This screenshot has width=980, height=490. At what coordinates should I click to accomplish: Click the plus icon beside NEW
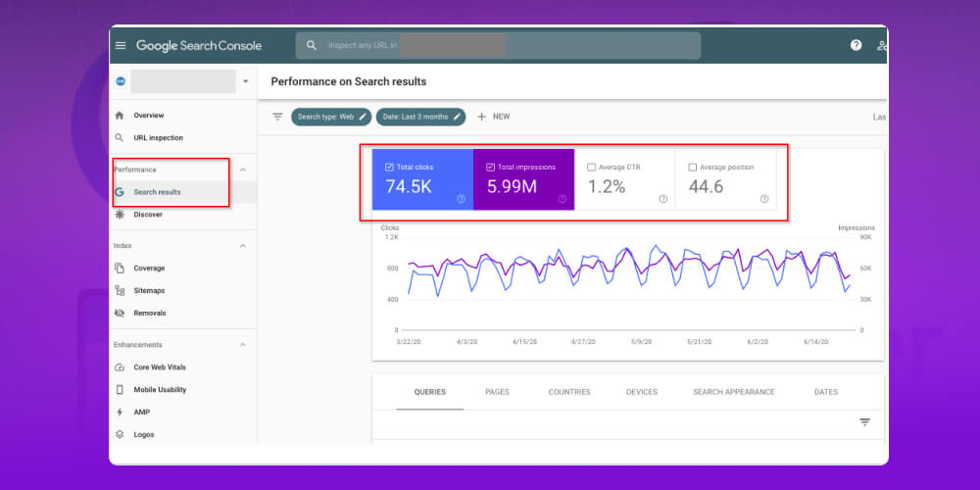point(482,117)
